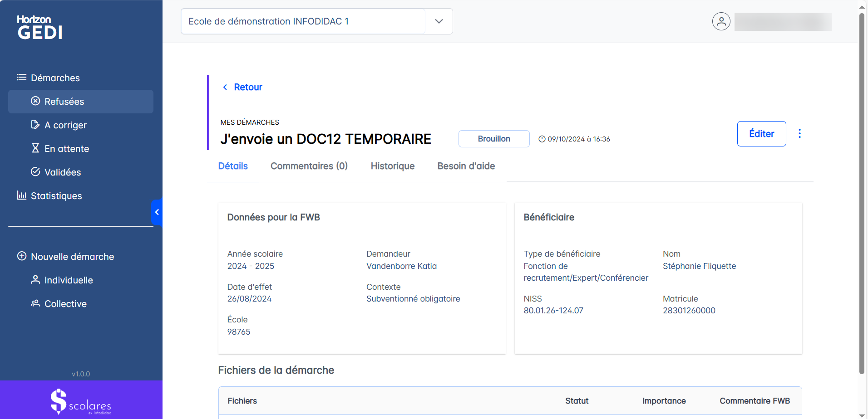Viewport: 868px width, 419px height.
Task: Click the Horizon GEDI logo
Action: coord(39,28)
